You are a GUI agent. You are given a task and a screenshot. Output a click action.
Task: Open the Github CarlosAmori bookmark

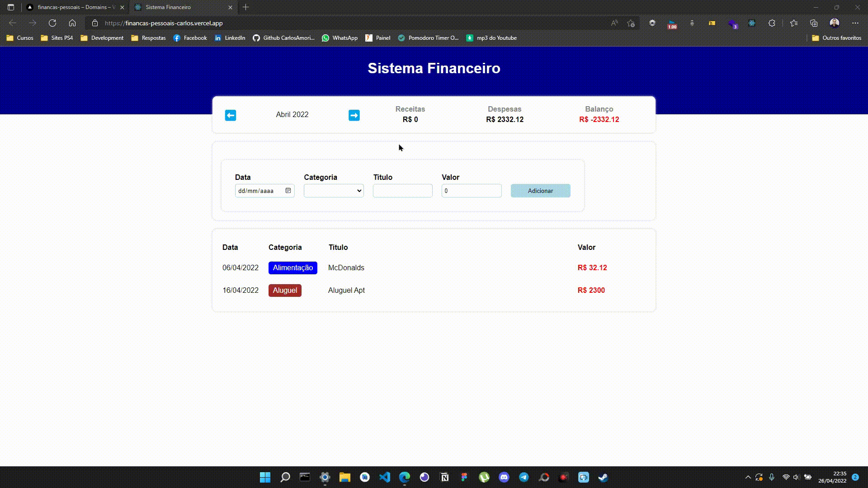tap(283, 38)
